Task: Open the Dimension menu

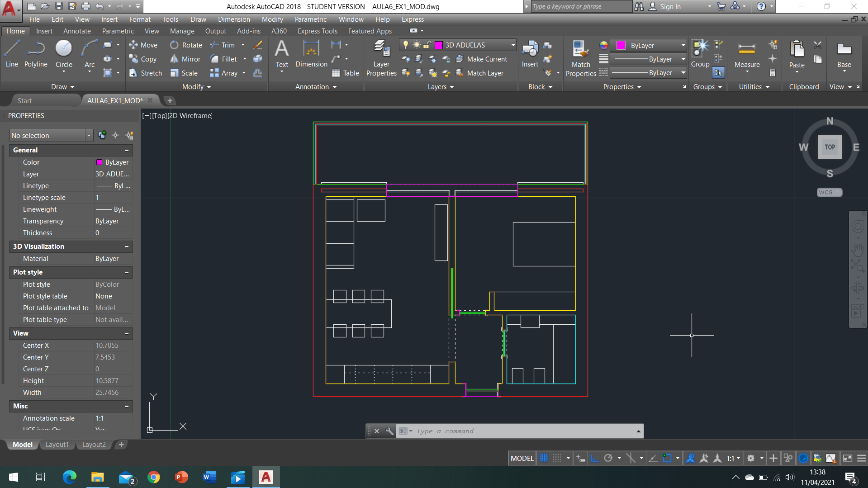Action: tap(233, 19)
